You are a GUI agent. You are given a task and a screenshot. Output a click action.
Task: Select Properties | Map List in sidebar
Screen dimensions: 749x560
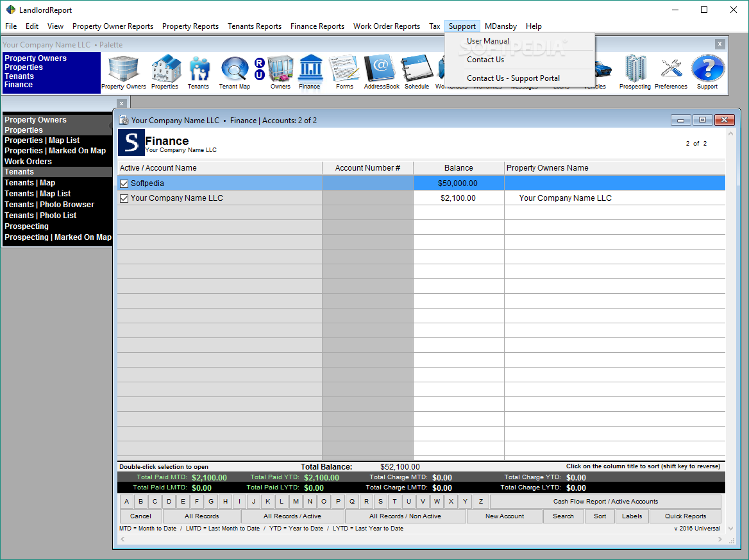tap(42, 140)
